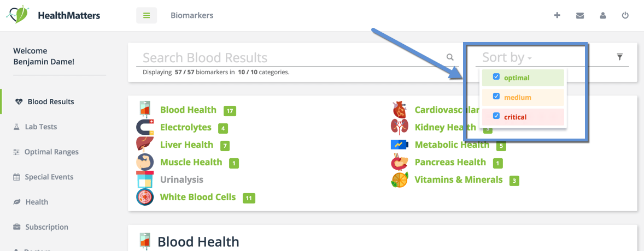Uncheck the optimal checkbox
This screenshot has height=251, width=644.
tap(496, 77)
